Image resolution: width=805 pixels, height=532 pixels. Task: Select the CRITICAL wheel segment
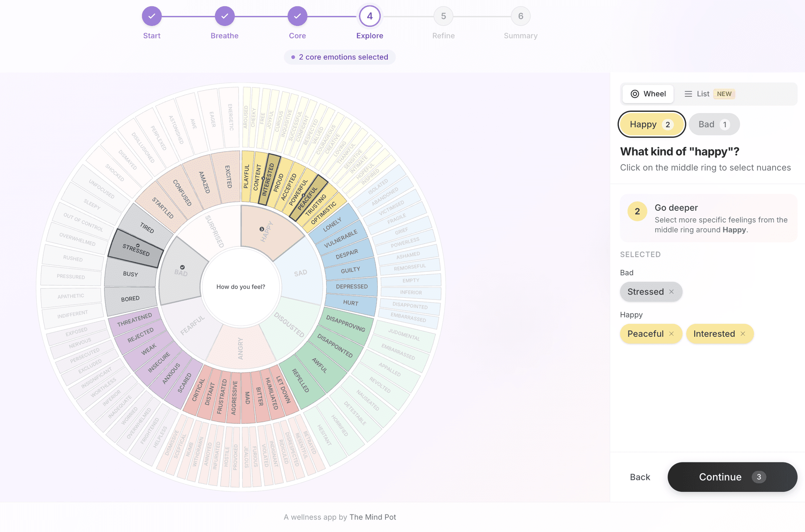(x=198, y=390)
